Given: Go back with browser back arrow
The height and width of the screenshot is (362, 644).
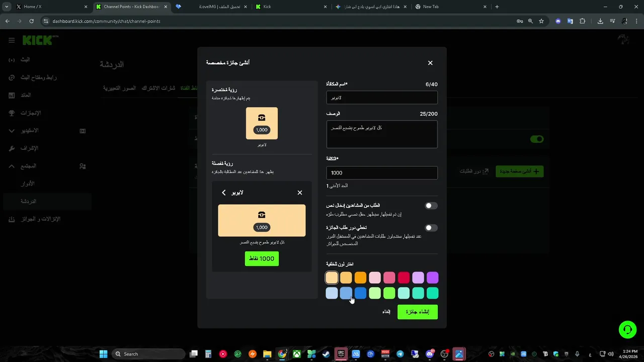Looking at the screenshot, I should [x=7, y=21].
